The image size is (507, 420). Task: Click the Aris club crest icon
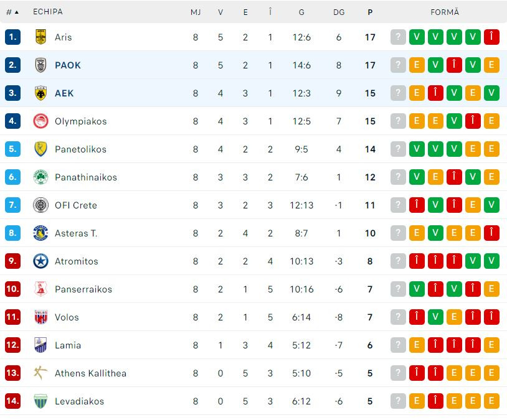41,37
